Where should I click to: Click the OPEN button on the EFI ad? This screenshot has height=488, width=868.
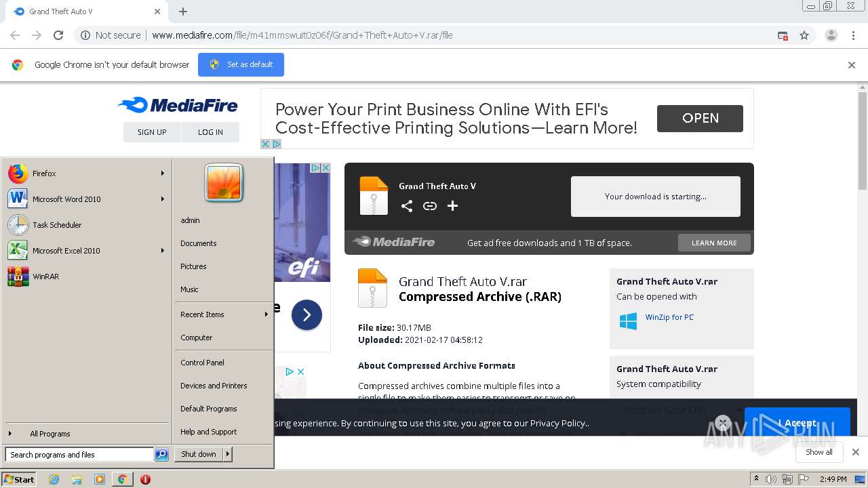coord(700,119)
